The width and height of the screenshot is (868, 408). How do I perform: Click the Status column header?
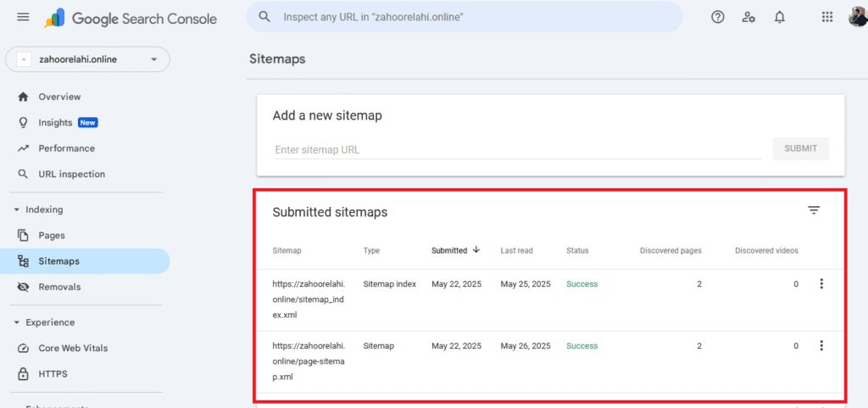[x=577, y=251]
